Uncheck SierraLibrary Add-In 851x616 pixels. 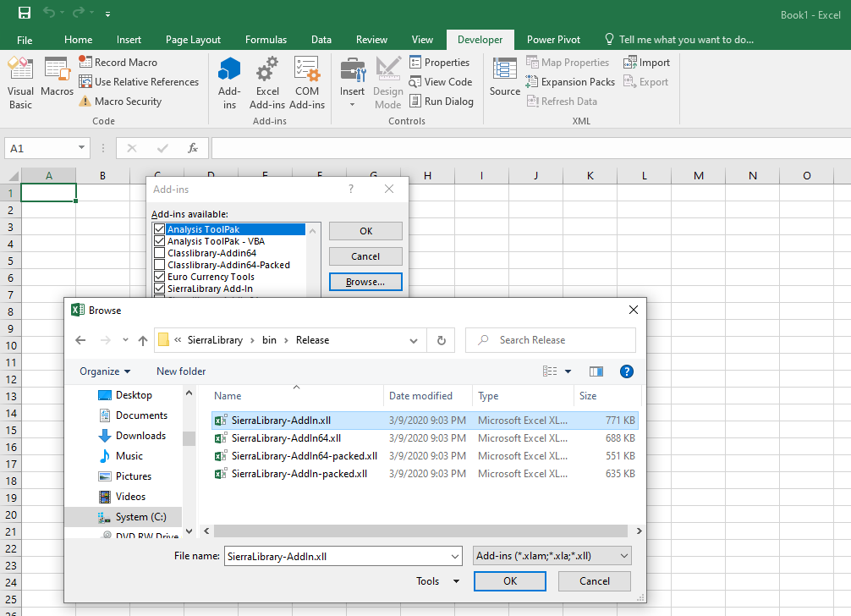160,289
